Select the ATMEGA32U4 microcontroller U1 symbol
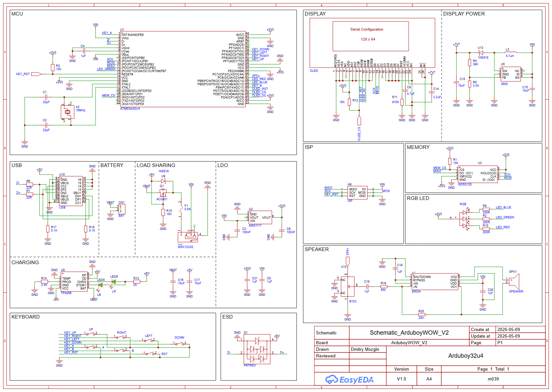552x392 pixels. click(183, 69)
